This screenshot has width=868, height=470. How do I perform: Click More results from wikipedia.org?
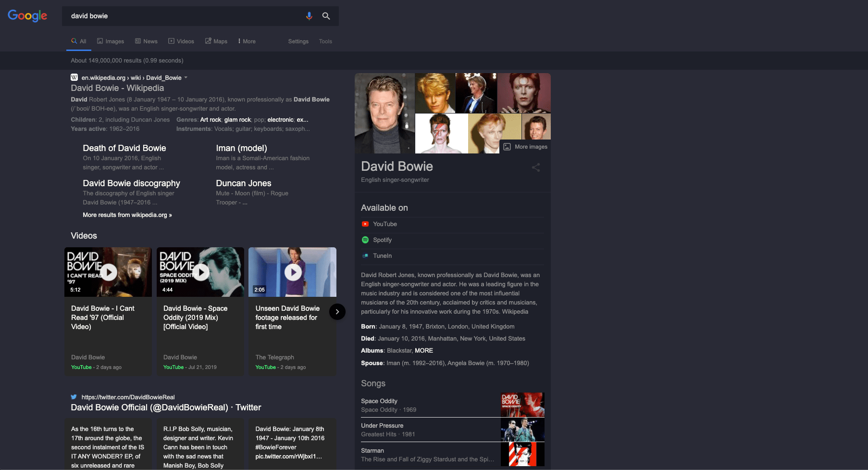127,215
